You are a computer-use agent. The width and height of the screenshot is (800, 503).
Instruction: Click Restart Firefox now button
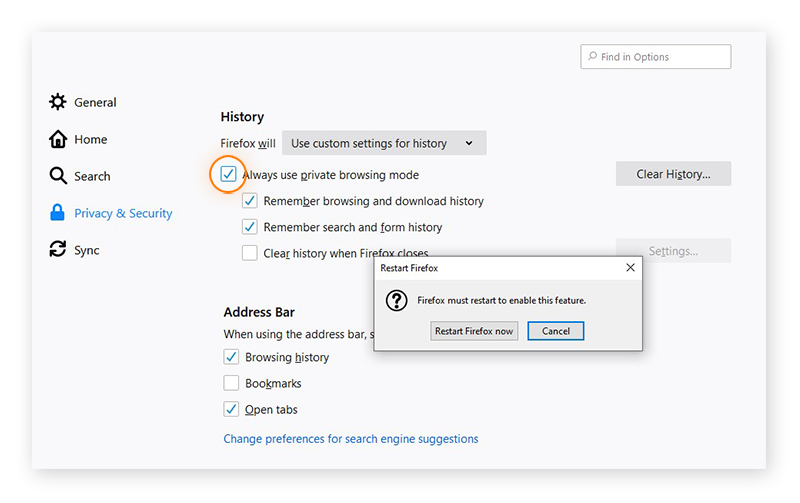(x=474, y=331)
